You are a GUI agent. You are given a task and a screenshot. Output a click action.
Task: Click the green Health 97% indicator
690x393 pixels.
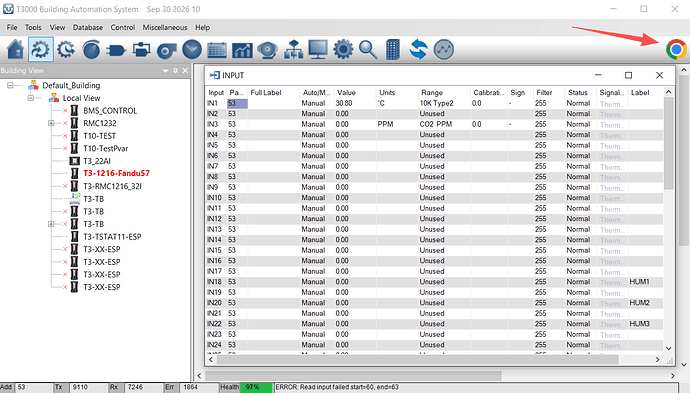(257, 387)
